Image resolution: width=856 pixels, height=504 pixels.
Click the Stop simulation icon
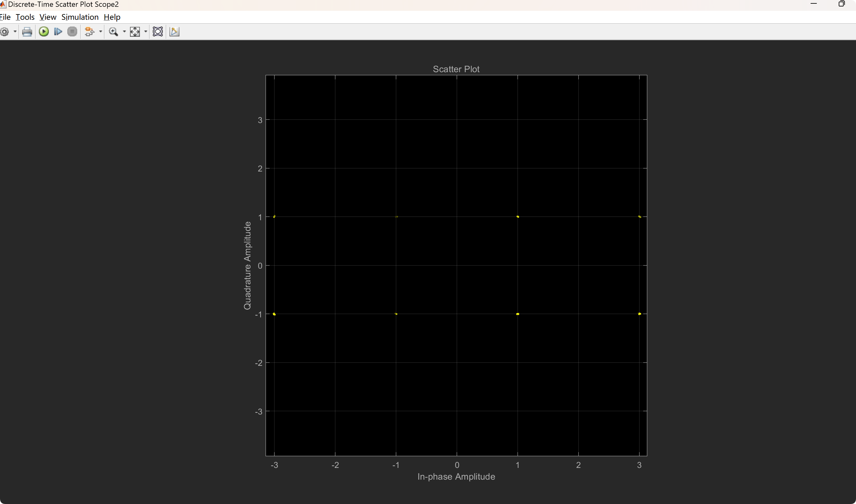tap(72, 32)
